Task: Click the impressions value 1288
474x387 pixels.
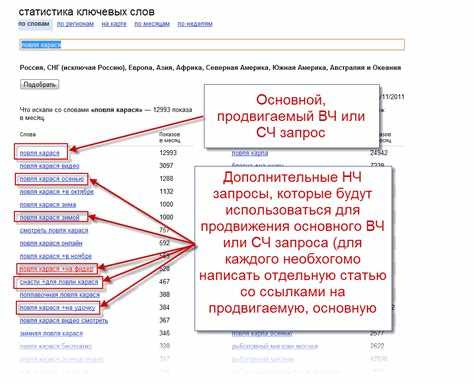Action: pyautogui.click(x=166, y=179)
